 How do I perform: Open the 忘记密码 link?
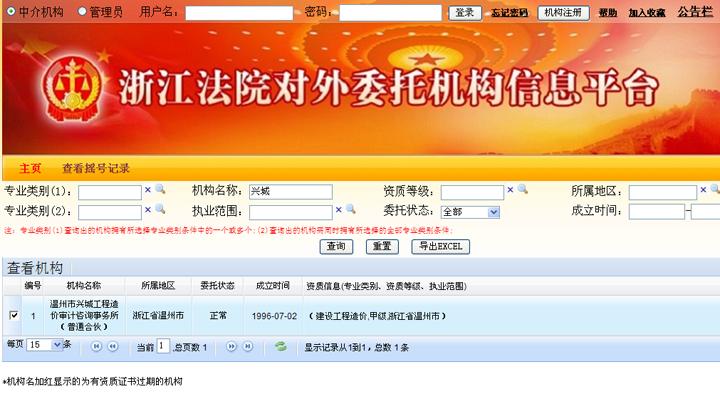click(x=509, y=13)
